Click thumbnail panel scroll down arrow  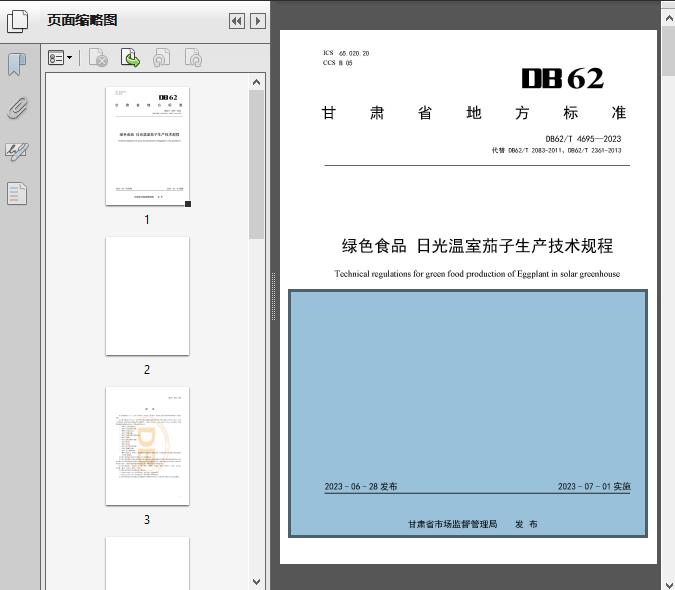tap(257, 582)
